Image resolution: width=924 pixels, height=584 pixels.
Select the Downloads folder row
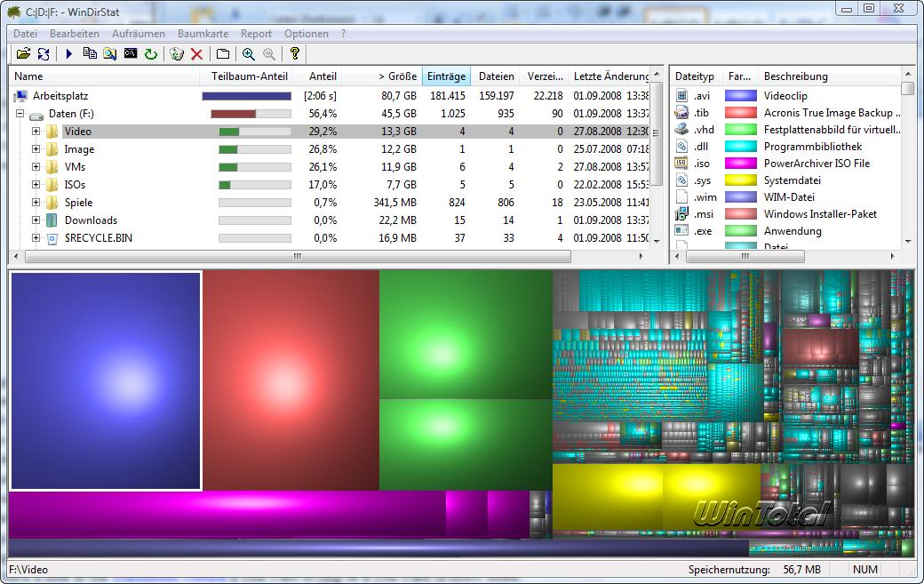(x=91, y=220)
